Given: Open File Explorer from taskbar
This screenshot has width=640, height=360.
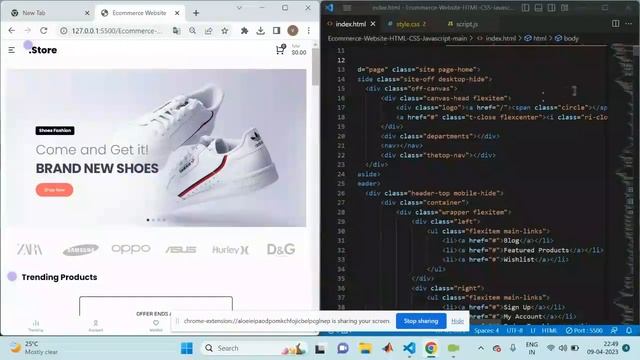Looking at the screenshot, I should coord(365,348).
